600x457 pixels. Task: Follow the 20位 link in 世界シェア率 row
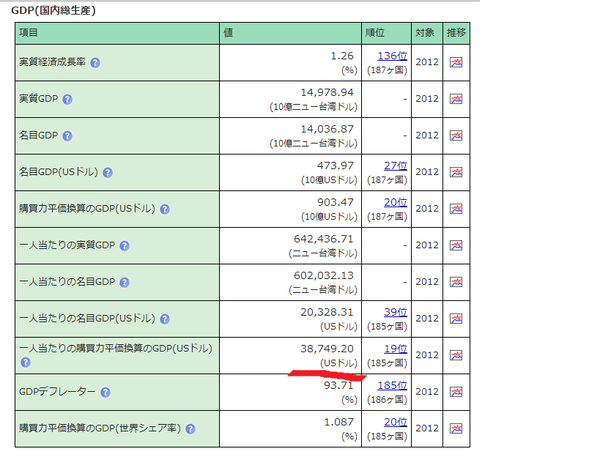(x=395, y=422)
